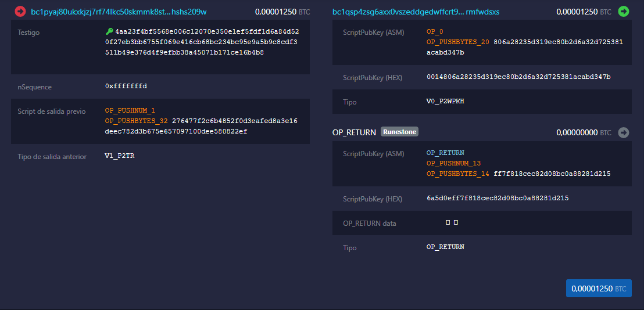Click the green output arrow icon
The image size is (644, 310).
coord(624,11)
